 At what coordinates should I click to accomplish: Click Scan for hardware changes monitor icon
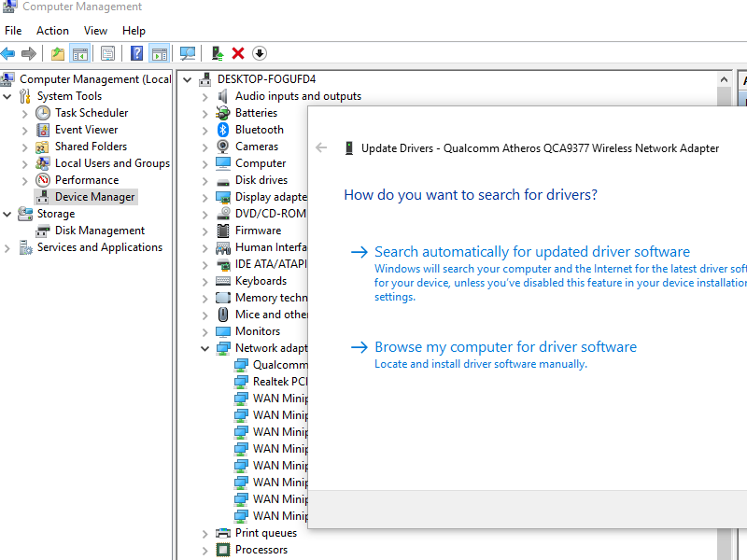[188, 53]
